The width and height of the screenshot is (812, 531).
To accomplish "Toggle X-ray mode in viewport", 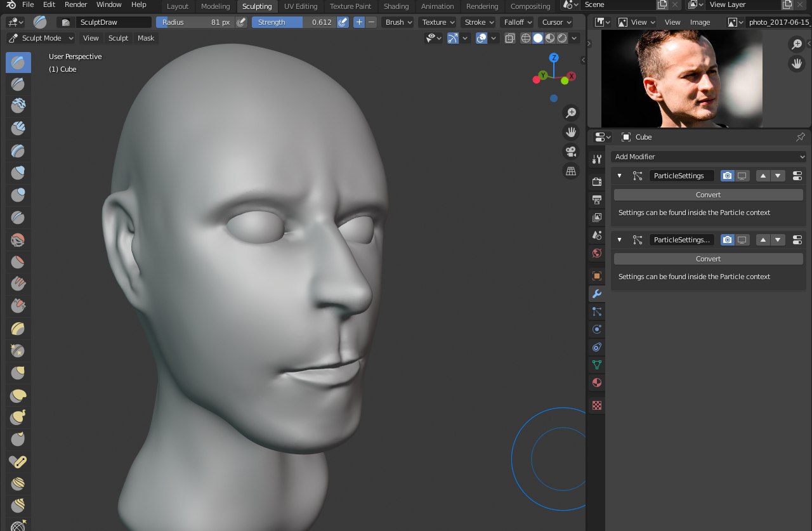I will coord(510,38).
